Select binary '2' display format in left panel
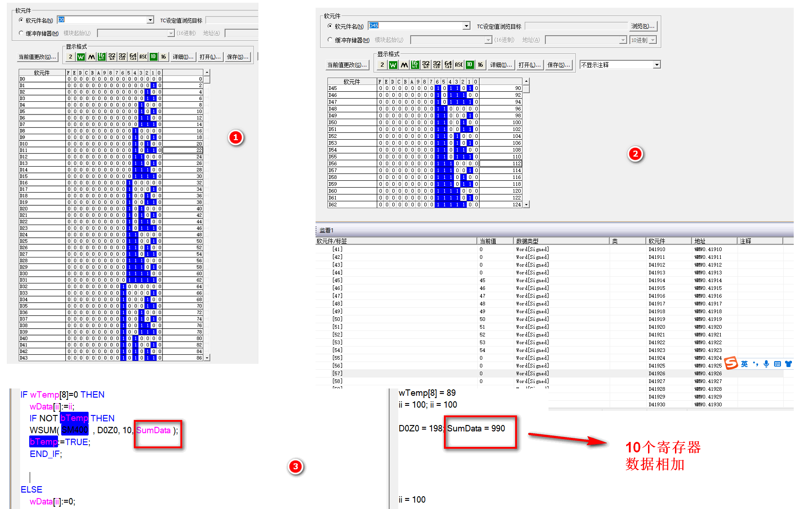This screenshot has width=812, height=509. pos(70,57)
